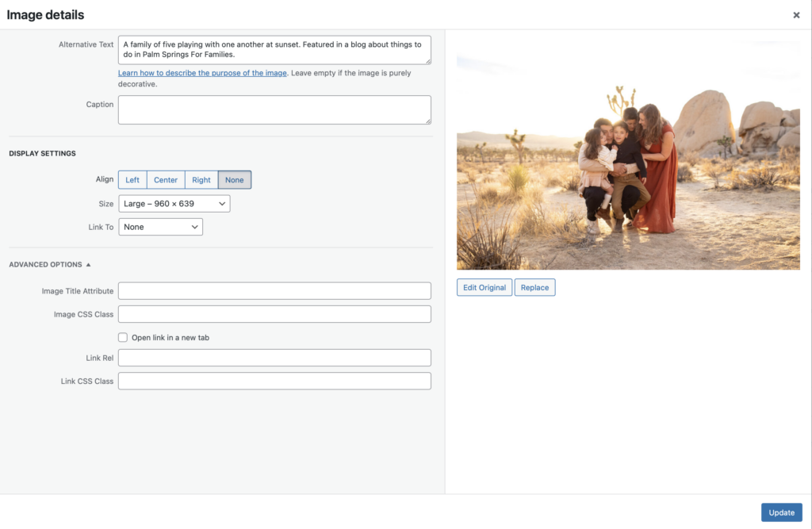This screenshot has width=812, height=529.
Task: Open the Size dropdown
Action: coord(174,204)
